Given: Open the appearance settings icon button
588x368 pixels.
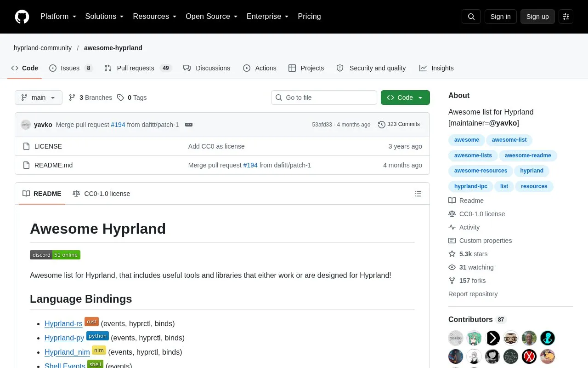Looking at the screenshot, I should coord(566,17).
